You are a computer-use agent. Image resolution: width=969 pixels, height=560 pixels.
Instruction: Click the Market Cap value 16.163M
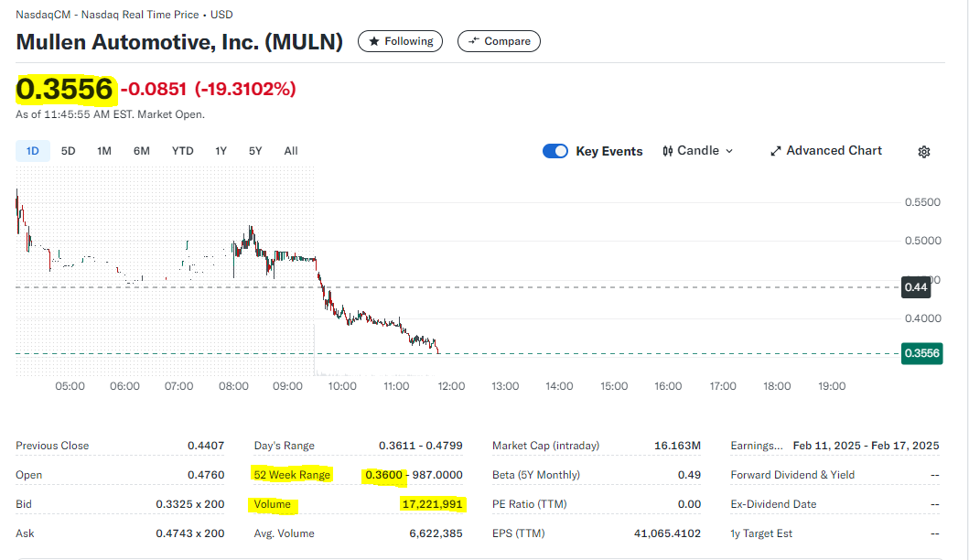[677, 446]
